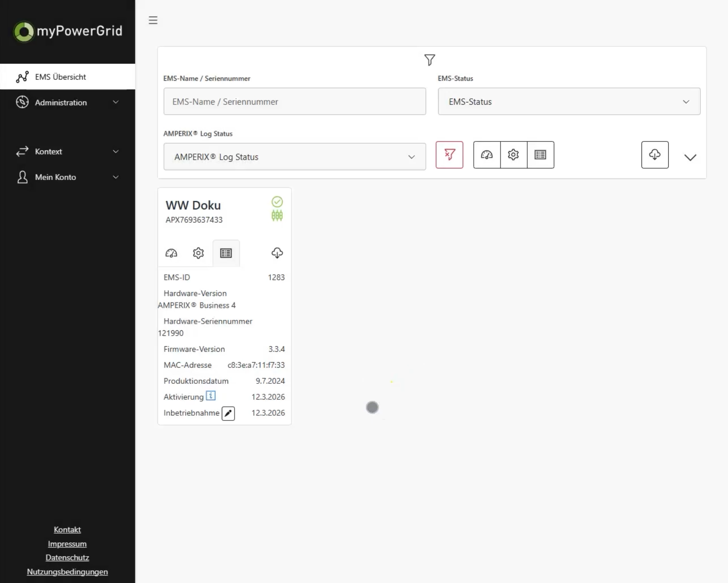Viewport: 728px width, 583px height.
Task: Click hardware serial number 121990
Action: click(x=171, y=333)
